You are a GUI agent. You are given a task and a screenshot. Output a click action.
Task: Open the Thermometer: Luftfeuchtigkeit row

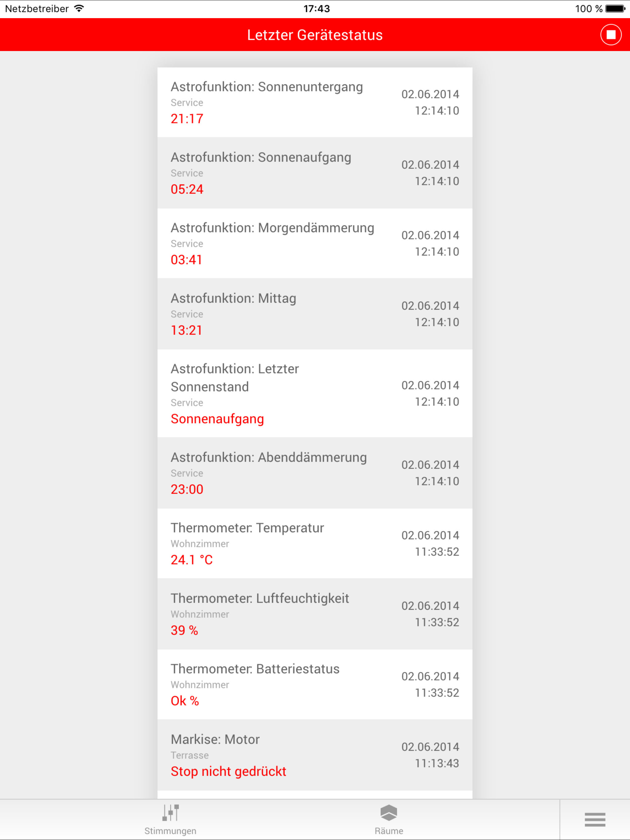click(x=315, y=614)
